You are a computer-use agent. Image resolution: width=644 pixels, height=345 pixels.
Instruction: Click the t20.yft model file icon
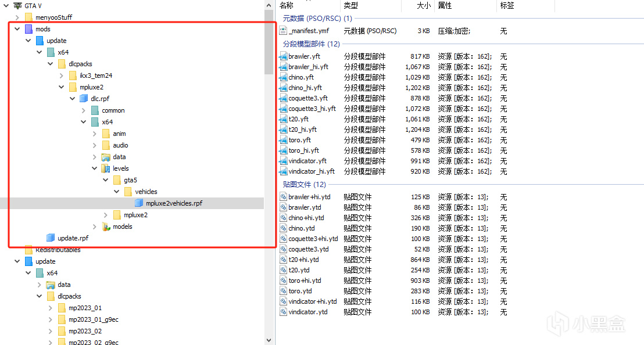[x=283, y=119]
